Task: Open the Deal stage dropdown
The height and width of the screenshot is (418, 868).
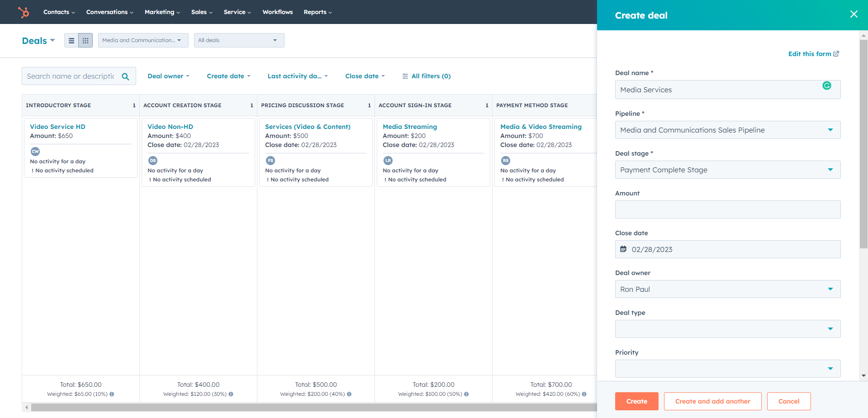Action: click(728, 170)
